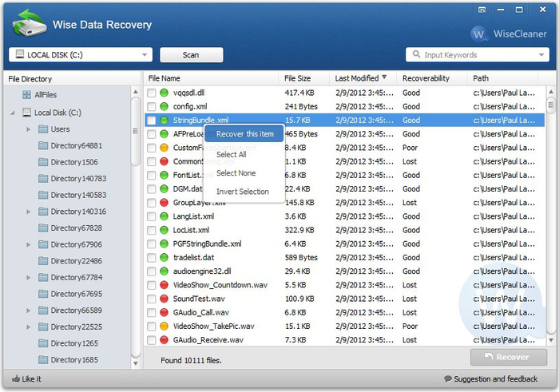Check the box next to vqqsdl.dll
The height and width of the screenshot is (392, 559).
point(152,93)
